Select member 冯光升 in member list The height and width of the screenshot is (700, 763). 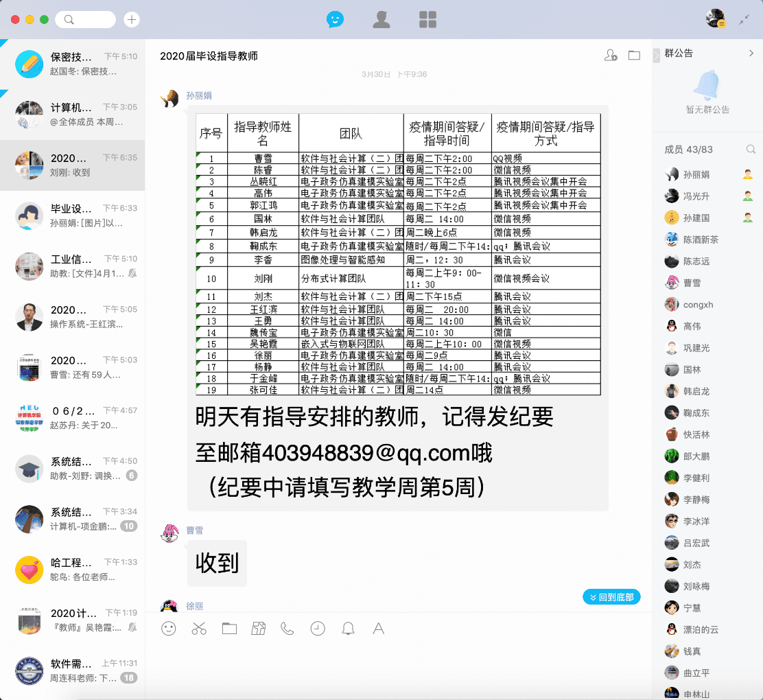(696, 196)
